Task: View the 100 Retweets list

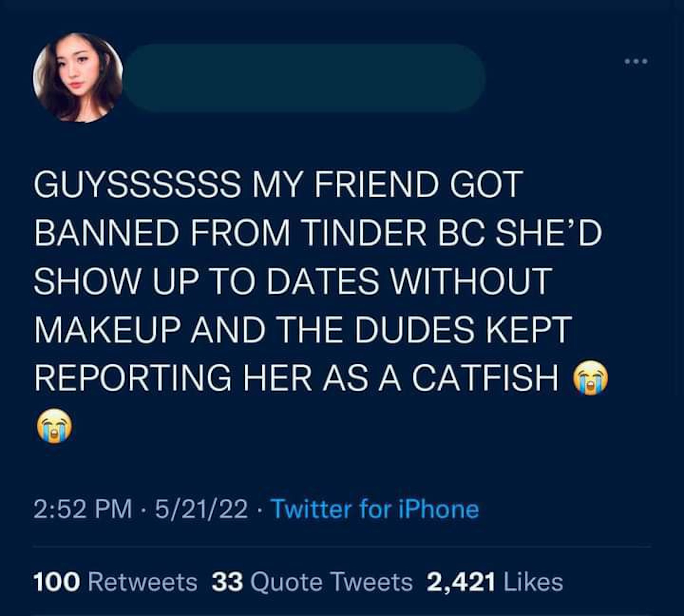Action: coord(115,582)
